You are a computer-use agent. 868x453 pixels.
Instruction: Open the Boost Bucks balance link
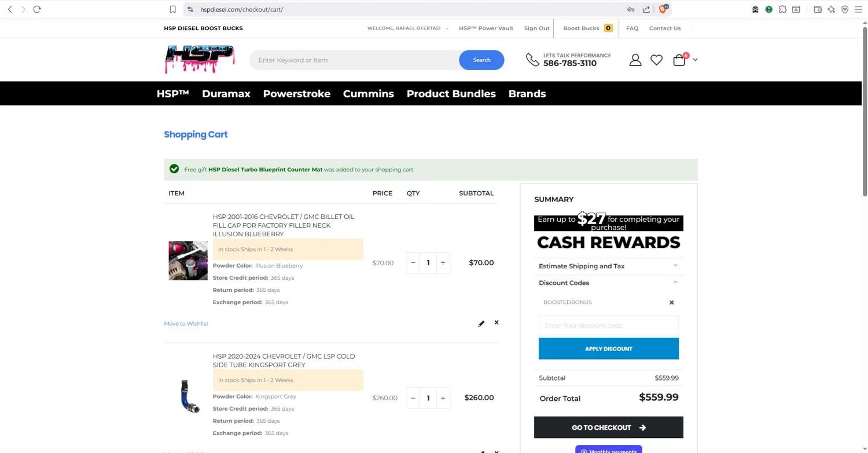click(x=588, y=28)
